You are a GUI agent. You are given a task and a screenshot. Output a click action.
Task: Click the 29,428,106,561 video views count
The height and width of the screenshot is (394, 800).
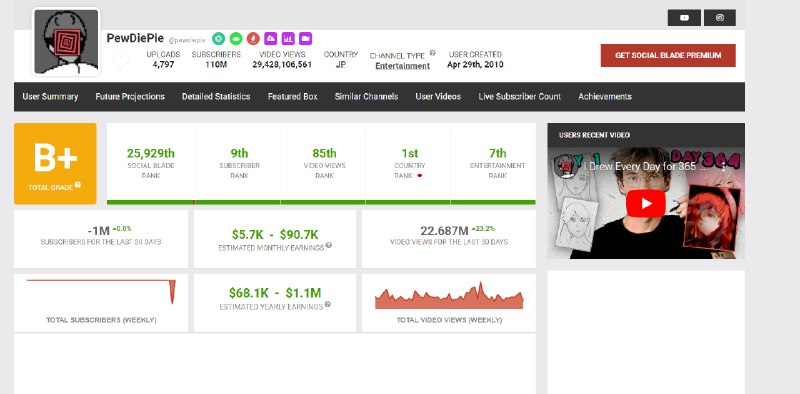coord(282,65)
